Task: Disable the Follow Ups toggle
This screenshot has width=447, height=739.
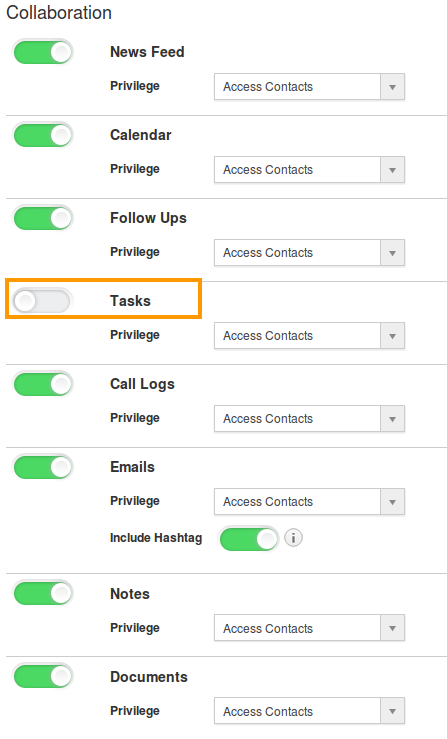Action: 43,218
